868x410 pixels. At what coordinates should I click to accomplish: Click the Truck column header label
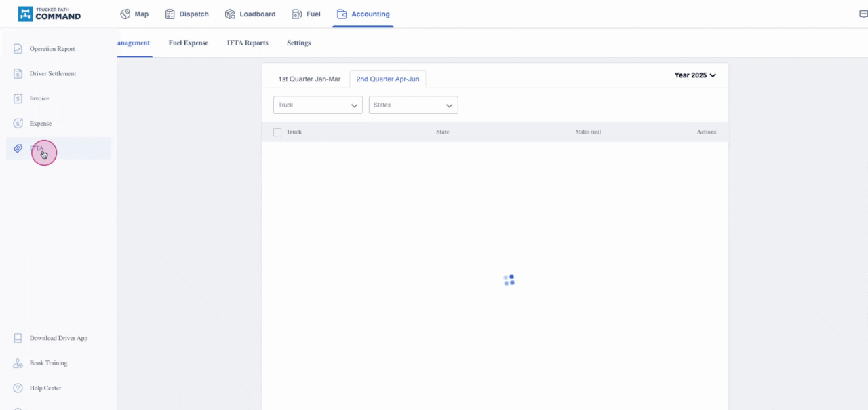pyautogui.click(x=294, y=132)
